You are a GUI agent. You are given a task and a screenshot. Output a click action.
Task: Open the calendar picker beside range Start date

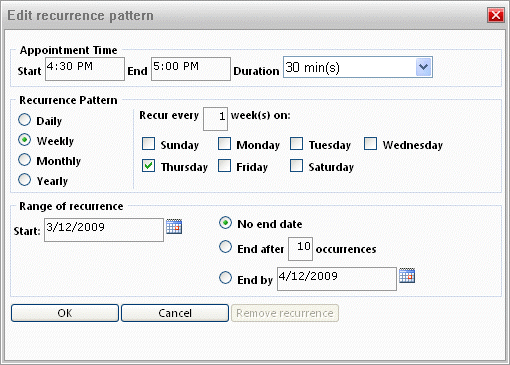(x=174, y=227)
